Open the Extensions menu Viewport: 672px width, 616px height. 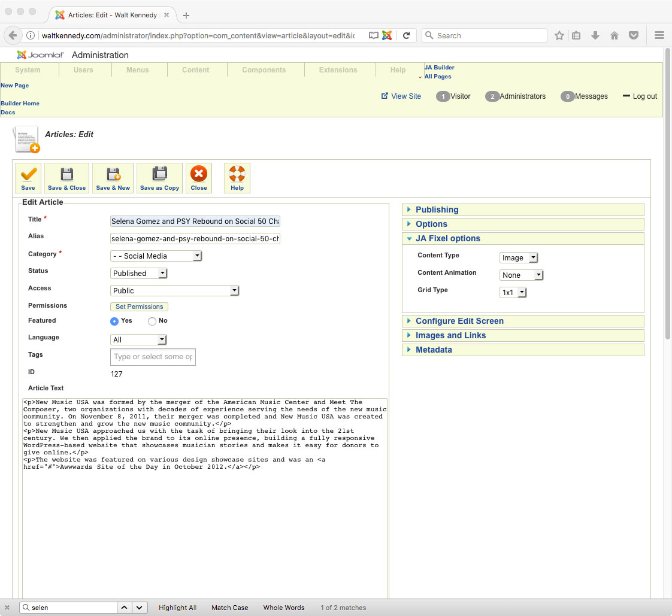coord(338,70)
